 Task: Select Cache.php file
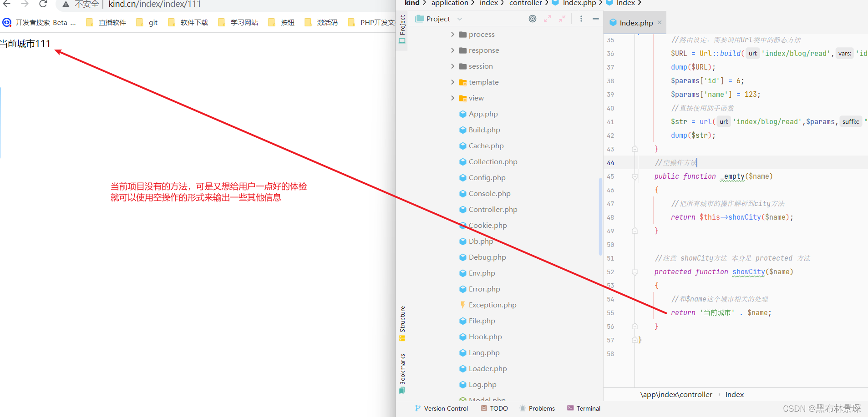(482, 146)
